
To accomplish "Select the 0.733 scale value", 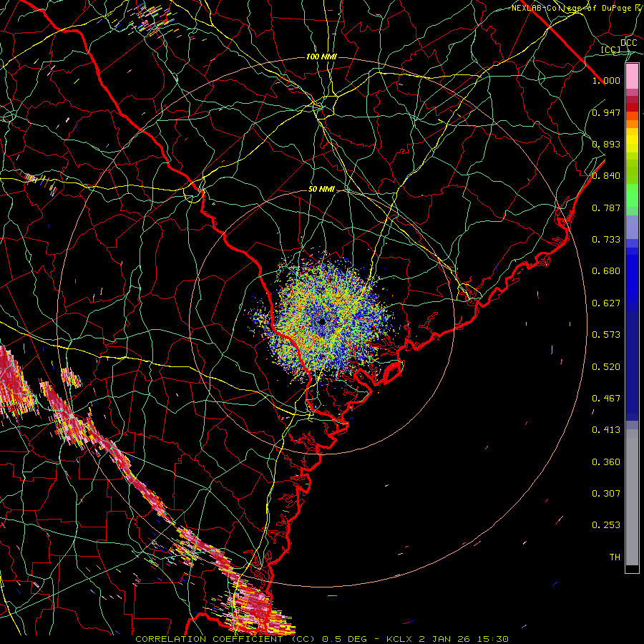I will [606, 240].
